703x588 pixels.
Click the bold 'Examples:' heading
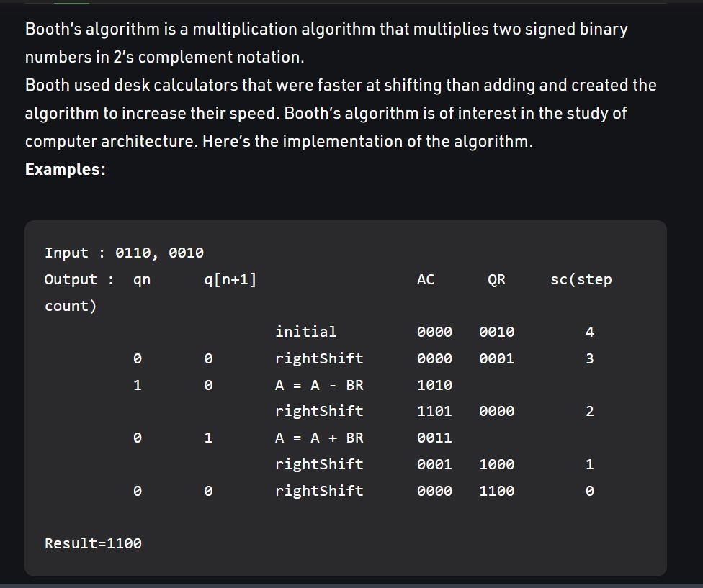coord(66,169)
